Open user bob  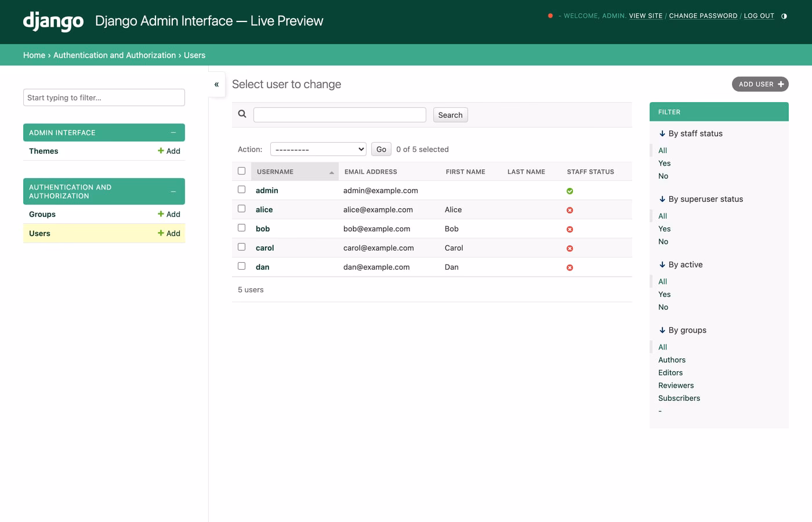263,229
